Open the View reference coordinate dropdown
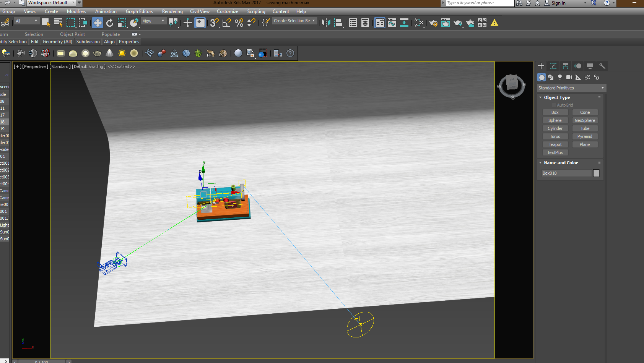 [153, 21]
